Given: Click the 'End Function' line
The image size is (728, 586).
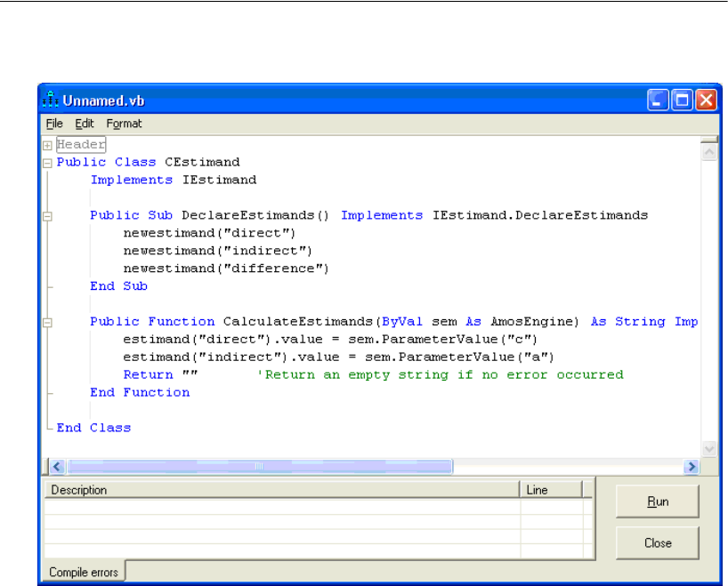Looking at the screenshot, I should coord(140,392).
